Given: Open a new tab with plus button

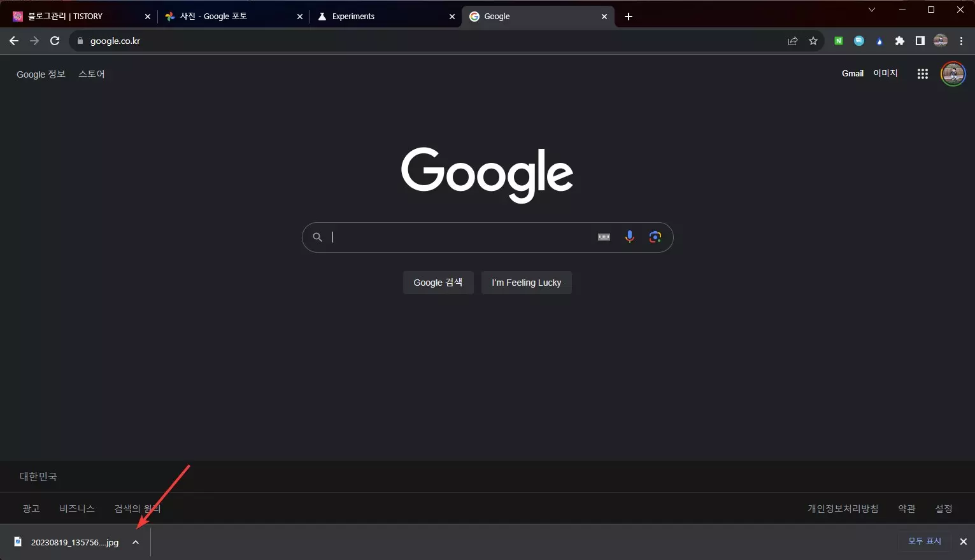Looking at the screenshot, I should click(x=629, y=17).
